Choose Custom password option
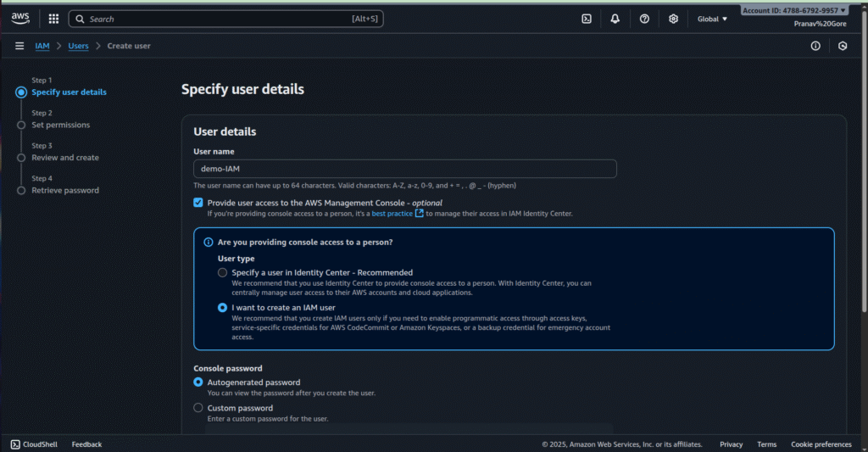This screenshot has height=452, width=868. [x=198, y=408]
